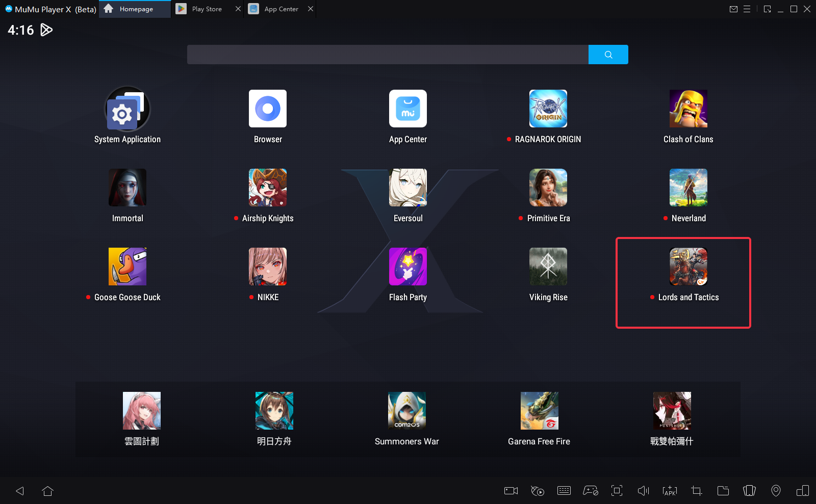Take a screenshot with the crop icon
Image resolution: width=816 pixels, height=504 pixels.
[697, 491]
